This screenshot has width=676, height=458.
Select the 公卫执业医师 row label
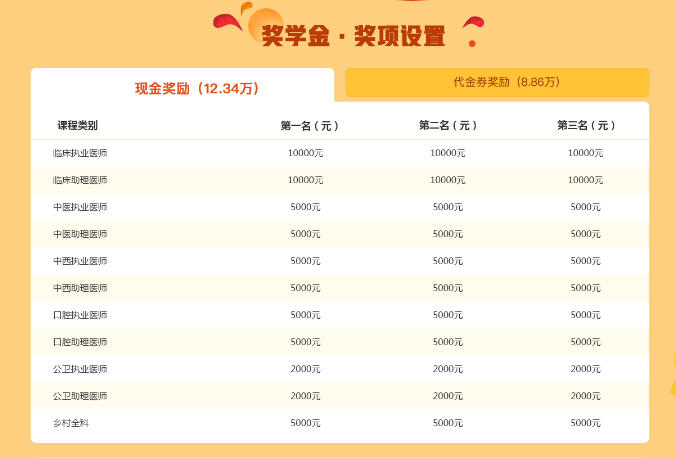80,369
